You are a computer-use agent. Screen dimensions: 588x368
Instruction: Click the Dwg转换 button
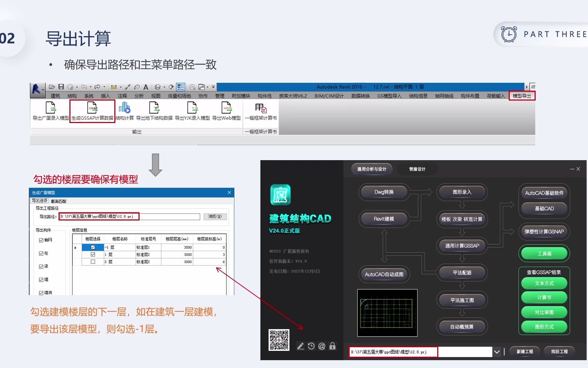tap(384, 192)
